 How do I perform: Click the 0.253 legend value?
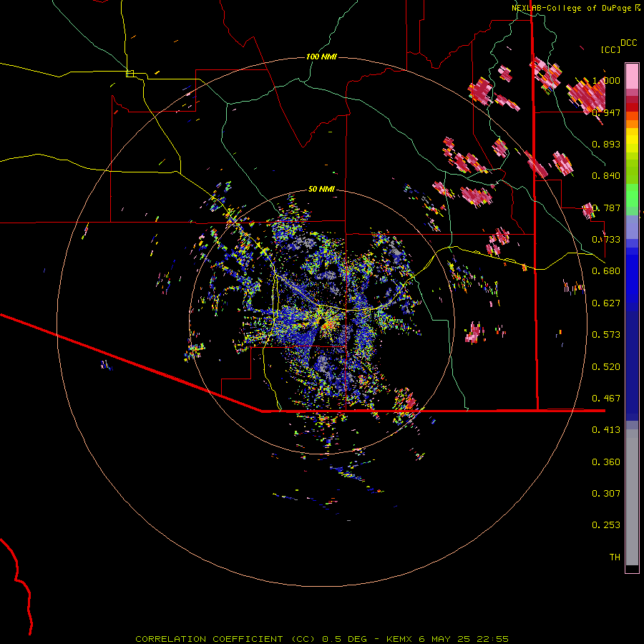(606, 525)
